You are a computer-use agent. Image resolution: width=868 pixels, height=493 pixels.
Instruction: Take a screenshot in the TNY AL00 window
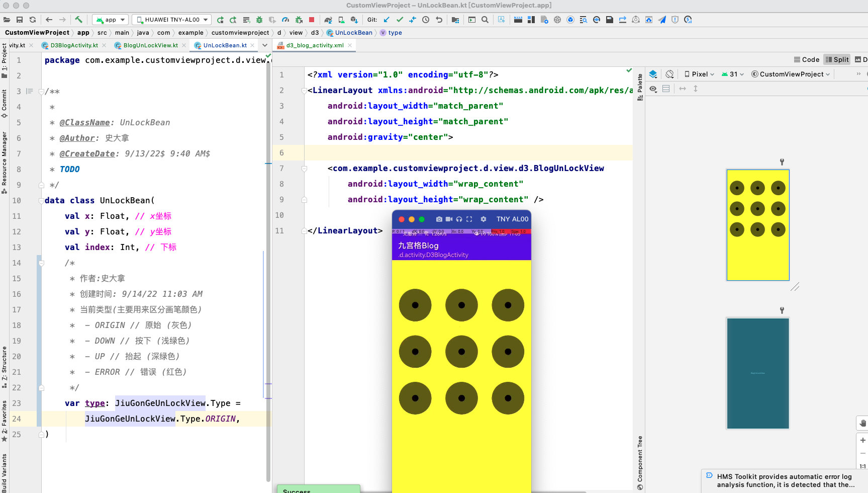click(x=439, y=219)
